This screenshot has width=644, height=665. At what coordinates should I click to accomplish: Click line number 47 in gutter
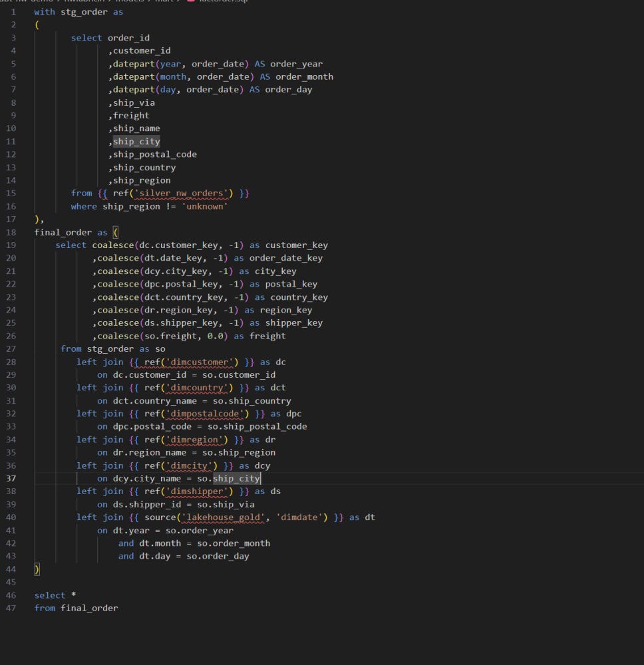point(11,608)
